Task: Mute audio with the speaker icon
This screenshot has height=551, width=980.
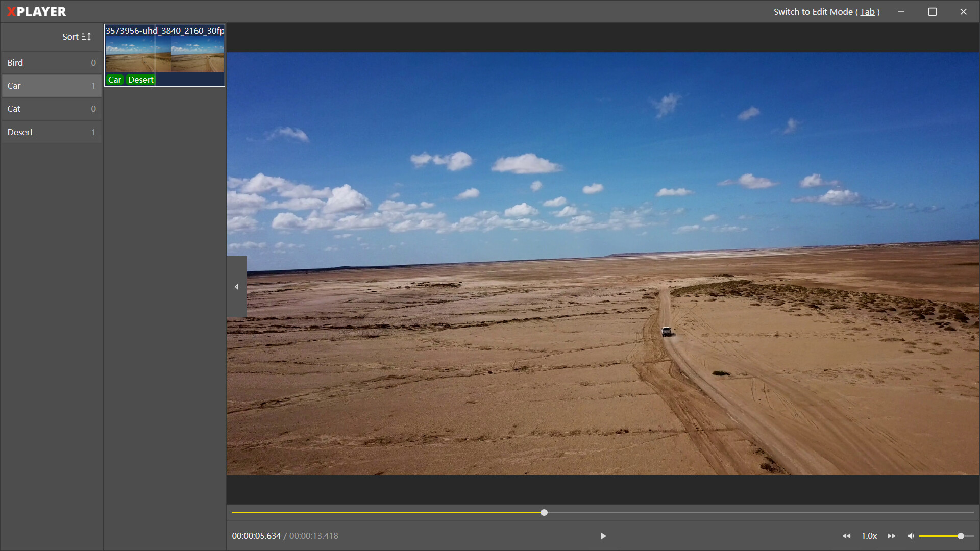Action: [x=911, y=536]
